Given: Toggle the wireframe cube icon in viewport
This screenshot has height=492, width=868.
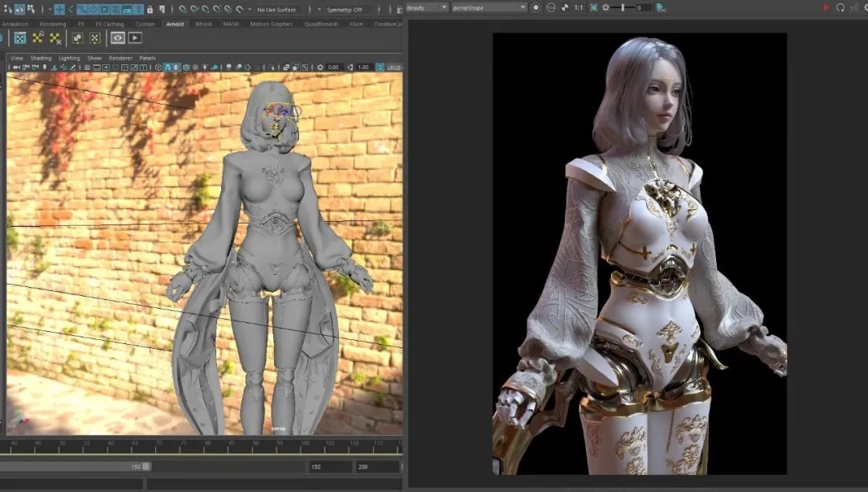Looking at the screenshot, I should point(158,68).
